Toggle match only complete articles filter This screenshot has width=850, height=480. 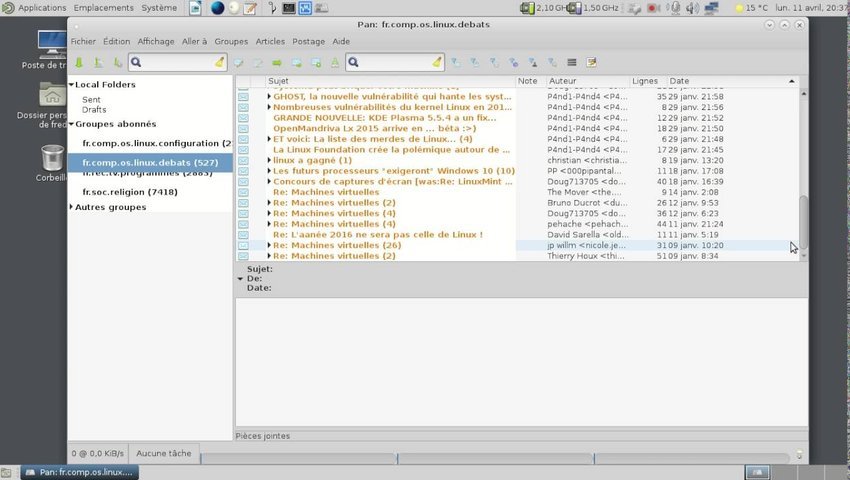click(x=513, y=63)
